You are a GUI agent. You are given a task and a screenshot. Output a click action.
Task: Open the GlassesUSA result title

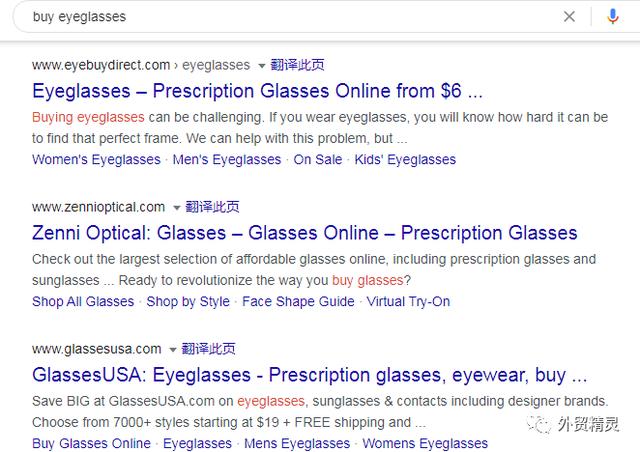pyautogui.click(x=309, y=375)
